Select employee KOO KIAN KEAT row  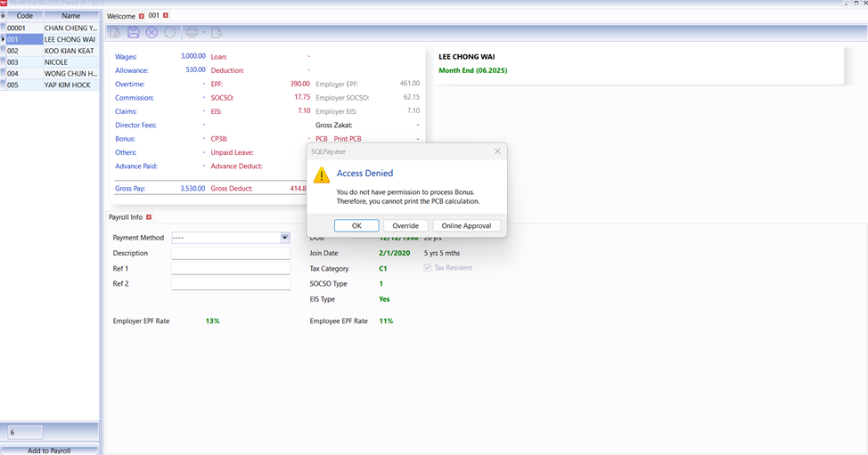(x=70, y=51)
